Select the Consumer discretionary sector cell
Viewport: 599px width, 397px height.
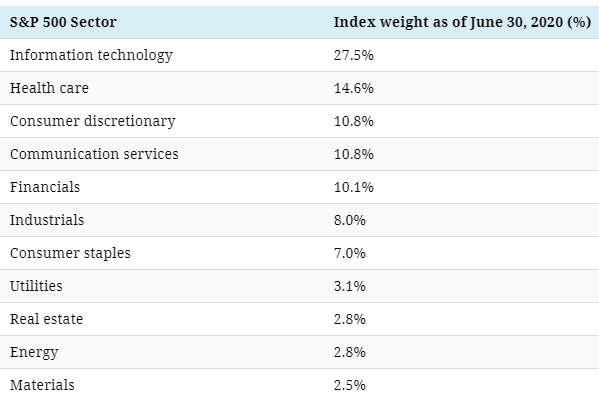tap(92, 122)
